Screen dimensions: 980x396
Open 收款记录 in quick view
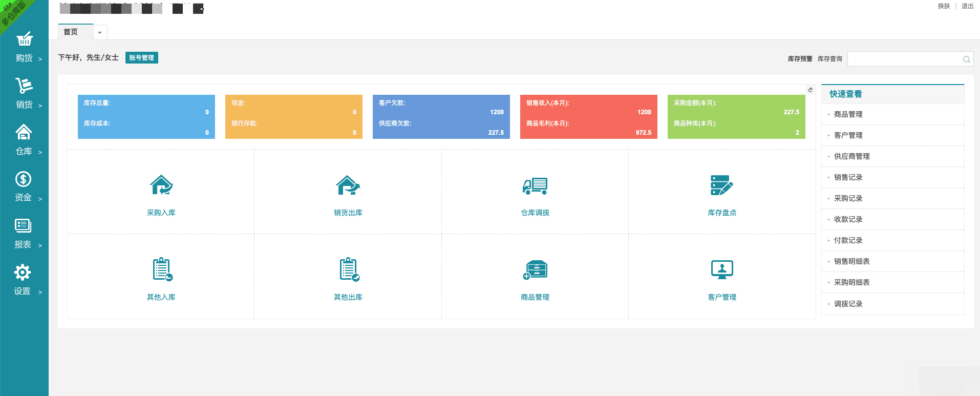[848, 219]
